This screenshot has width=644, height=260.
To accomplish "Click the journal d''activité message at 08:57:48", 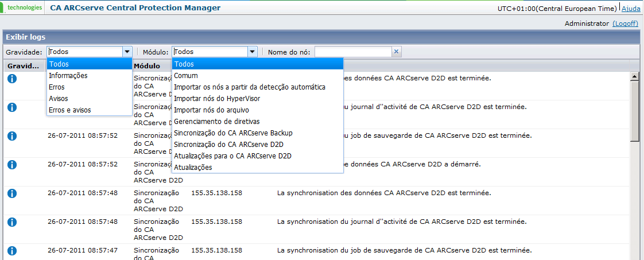I will [x=402, y=222].
